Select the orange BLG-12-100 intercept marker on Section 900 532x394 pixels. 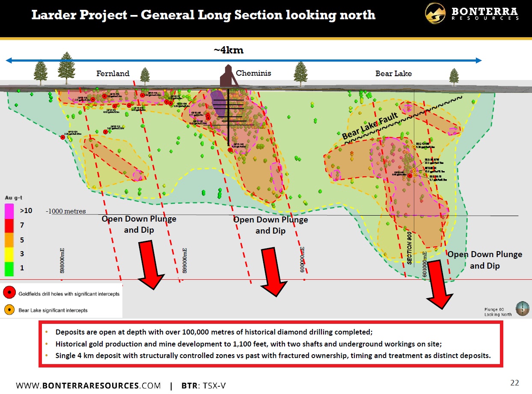tap(413, 147)
